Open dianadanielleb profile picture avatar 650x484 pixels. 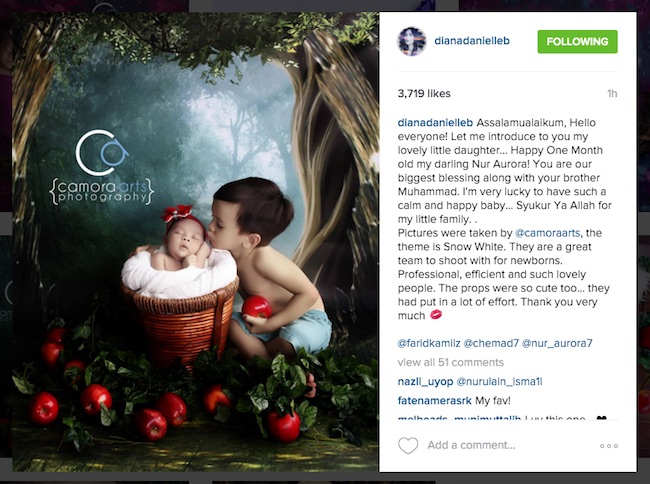[x=412, y=41]
